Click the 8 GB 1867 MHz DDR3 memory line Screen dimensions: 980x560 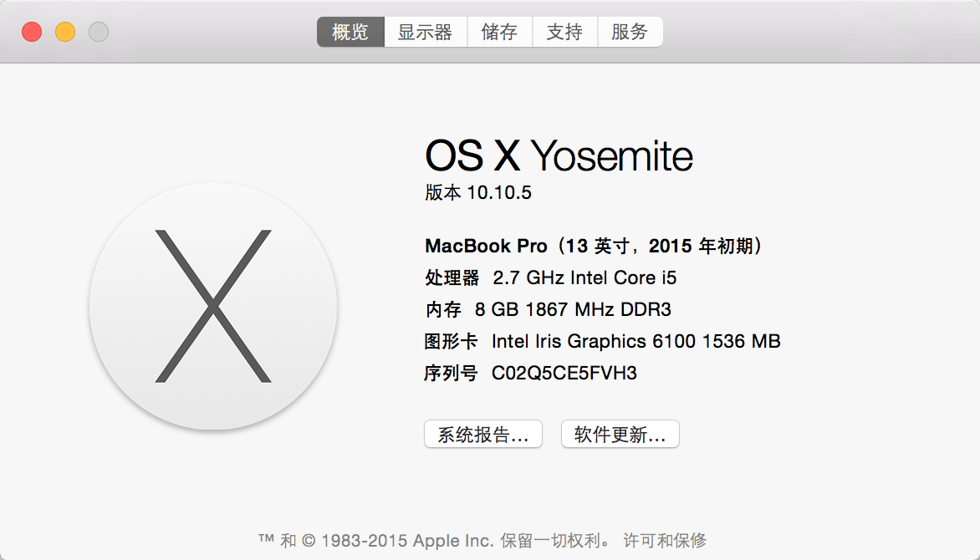(x=573, y=309)
